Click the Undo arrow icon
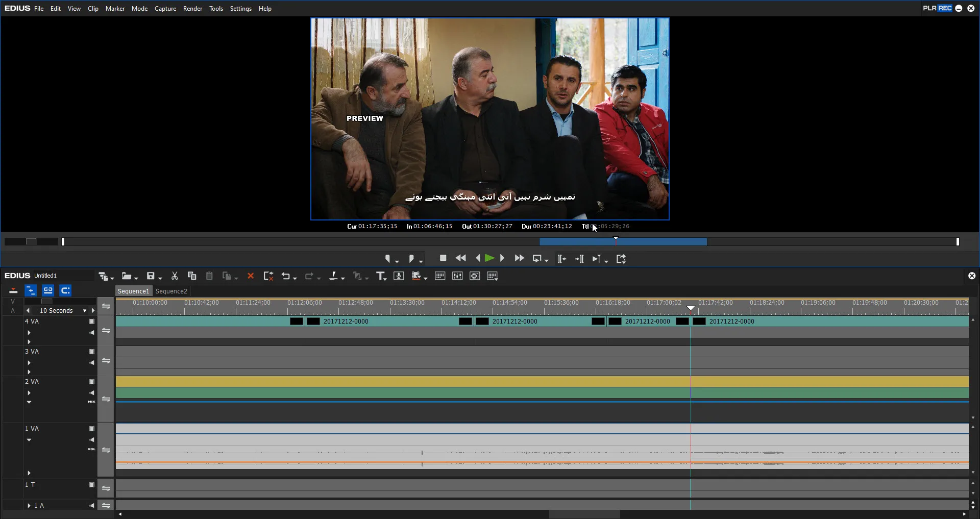Image resolution: width=980 pixels, height=519 pixels. (286, 276)
